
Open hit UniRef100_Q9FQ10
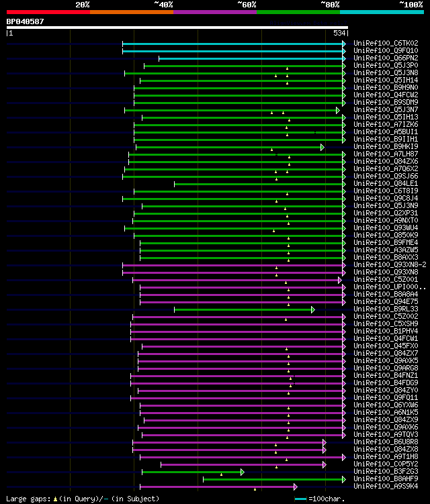(x=386, y=50)
